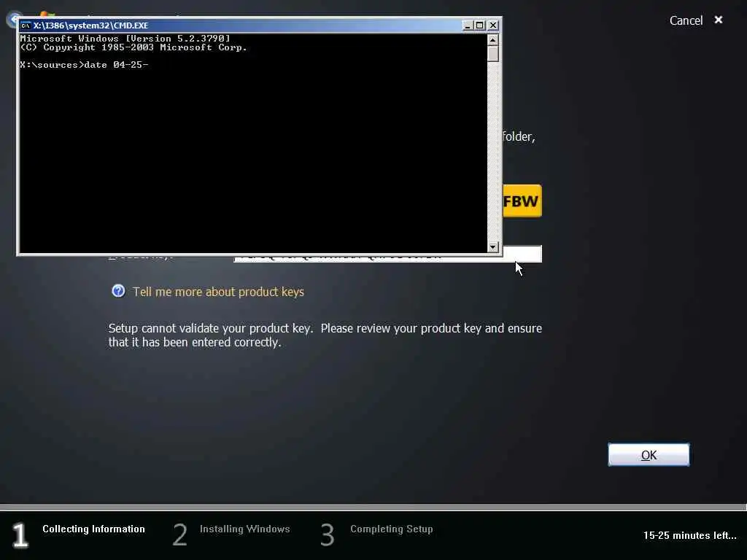Click the Copyright 1985-2003 Microsoft Corp. line
Screen dimensions: 747x560
click(133, 47)
